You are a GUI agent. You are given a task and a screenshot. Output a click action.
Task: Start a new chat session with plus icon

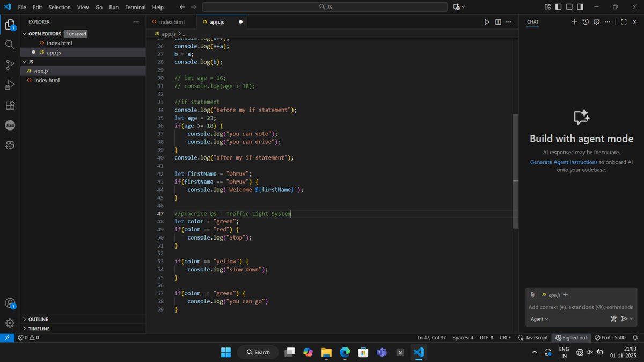574,21
